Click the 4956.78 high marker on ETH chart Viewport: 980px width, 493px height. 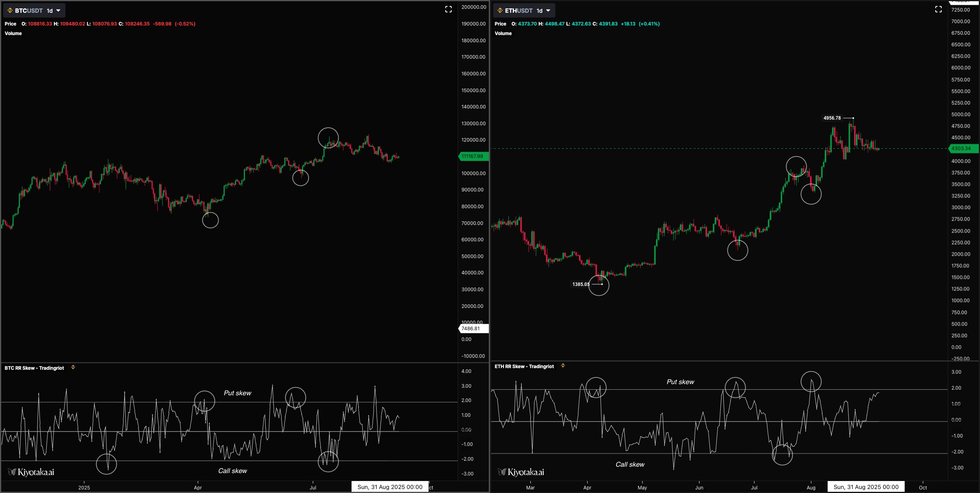[832, 118]
